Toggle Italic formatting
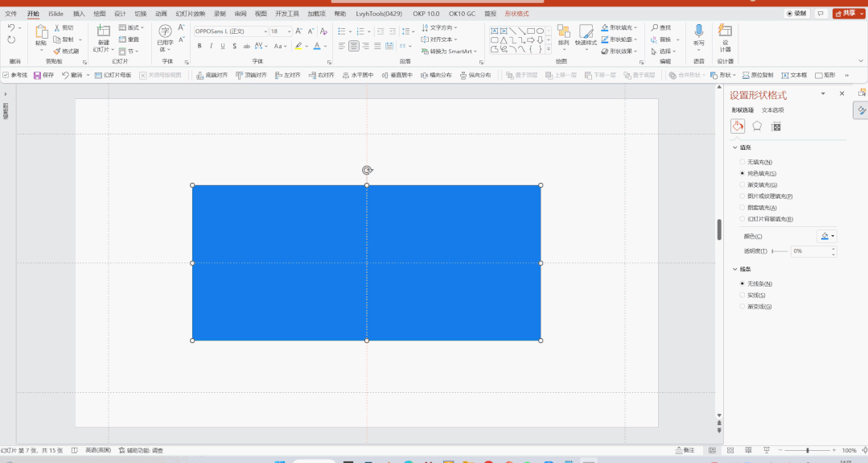Screen dimensions: 868x463 211,47
